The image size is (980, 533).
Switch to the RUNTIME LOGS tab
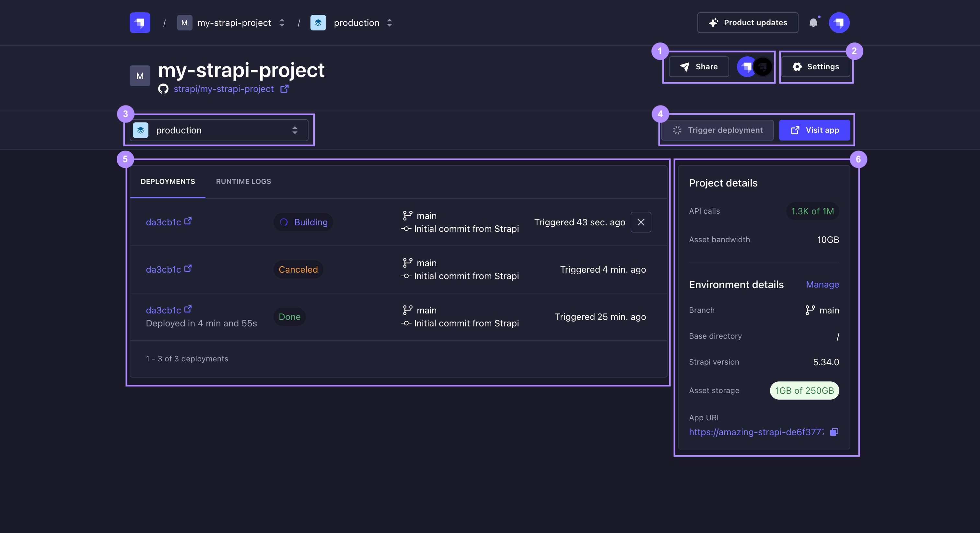[243, 181]
